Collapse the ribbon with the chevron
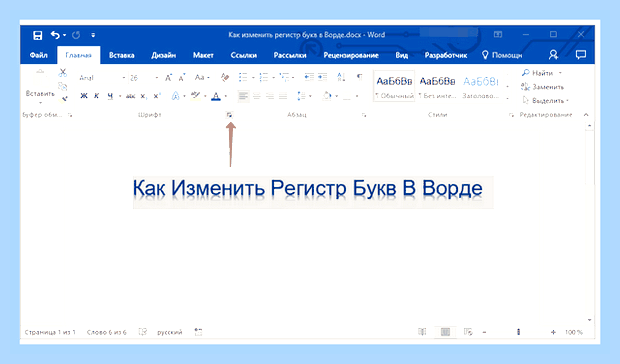620x364 pixels. (x=586, y=115)
